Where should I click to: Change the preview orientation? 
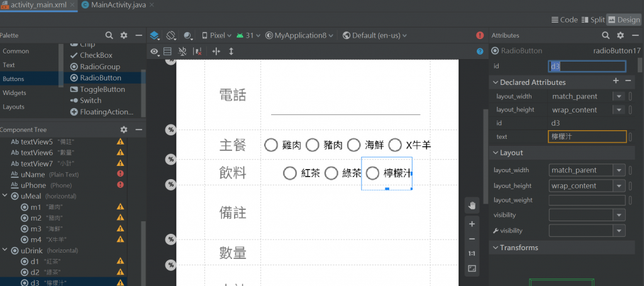click(171, 36)
